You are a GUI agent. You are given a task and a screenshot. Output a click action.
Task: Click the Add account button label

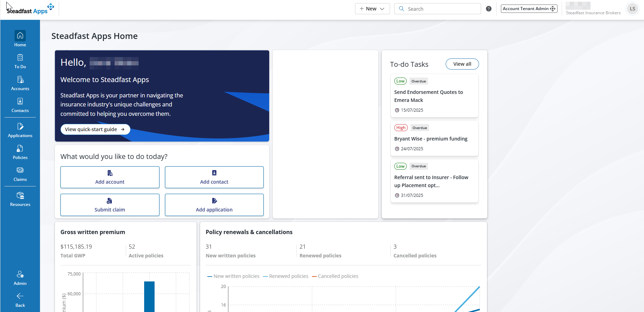pyautogui.click(x=110, y=182)
